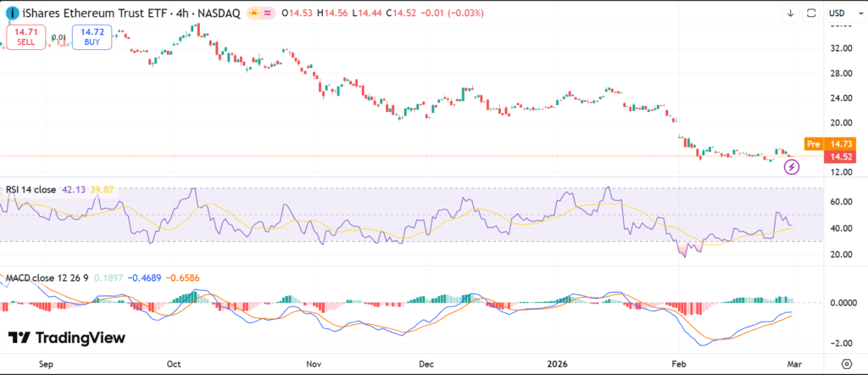Image resolution: width=868 pixels, height=375 pixels.
Task: Click the Oct label on time axis
Action: pos(174,361)
